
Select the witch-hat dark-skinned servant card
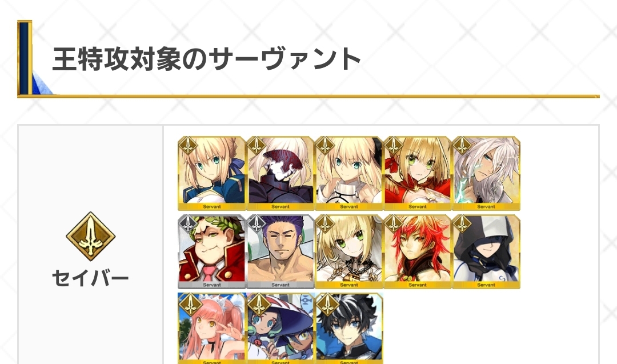click(x=280, y=328)
